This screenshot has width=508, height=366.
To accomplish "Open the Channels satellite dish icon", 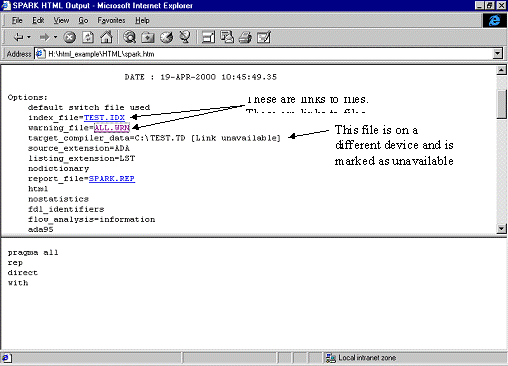I will point(185,37).
